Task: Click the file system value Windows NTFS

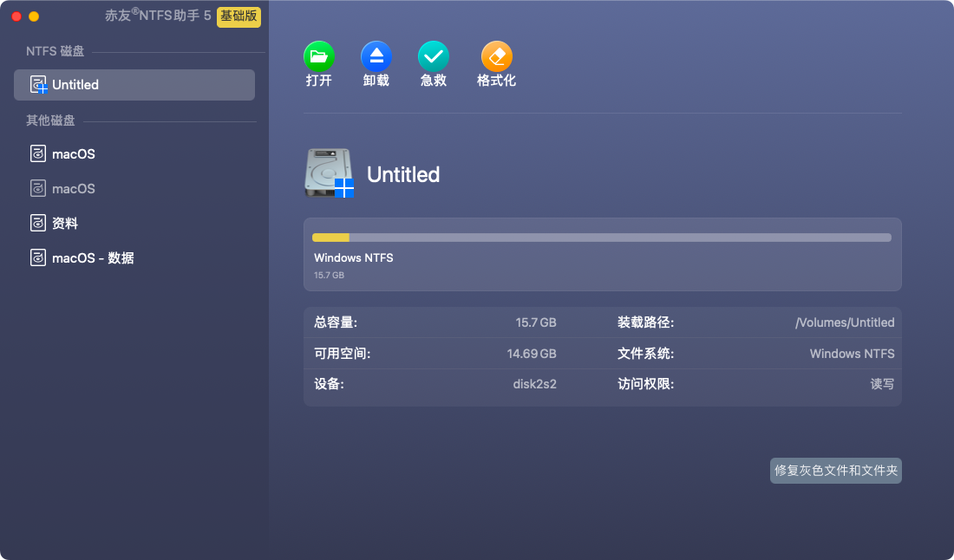Action: (x=852, y=354)
